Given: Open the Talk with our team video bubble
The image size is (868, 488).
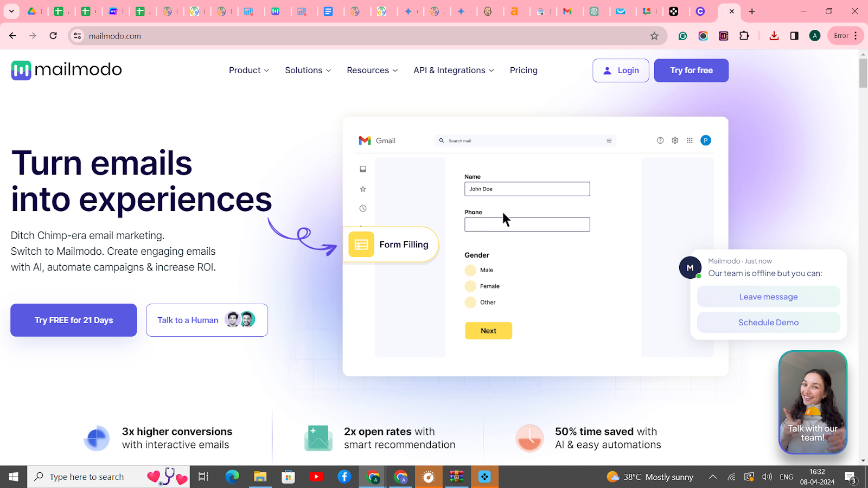Looking at the screenshot, I should pyautogui.click(x=813, y=402).
